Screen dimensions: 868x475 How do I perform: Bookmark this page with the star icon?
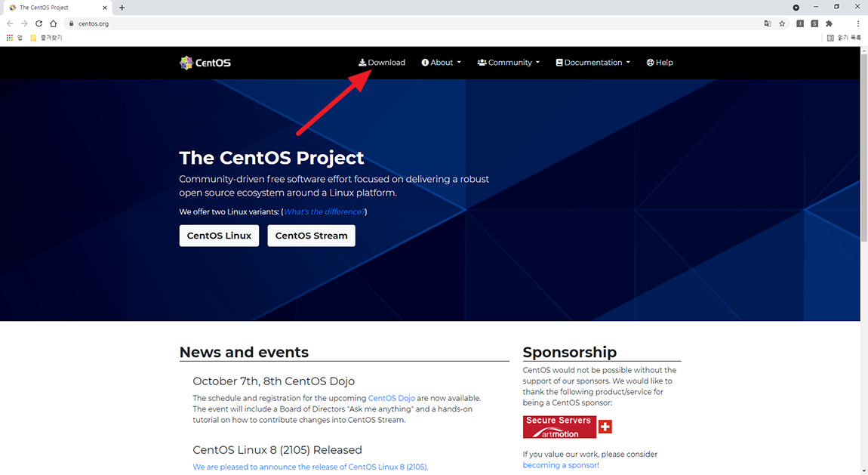782,24
